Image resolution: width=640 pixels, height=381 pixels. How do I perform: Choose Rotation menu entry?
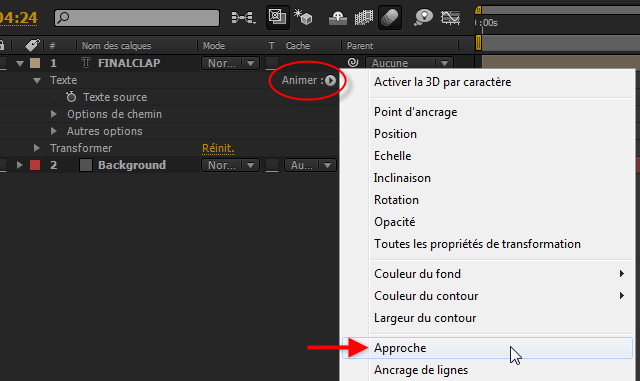396,200
